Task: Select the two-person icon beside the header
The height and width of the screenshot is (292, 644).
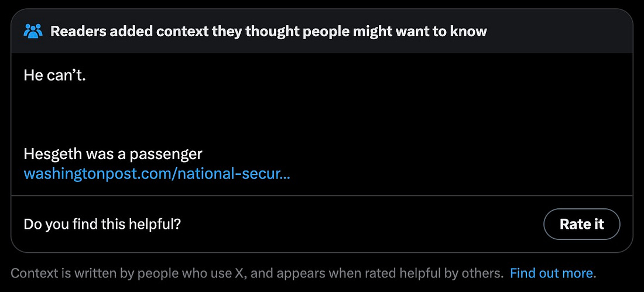Action: coord(33,31)
